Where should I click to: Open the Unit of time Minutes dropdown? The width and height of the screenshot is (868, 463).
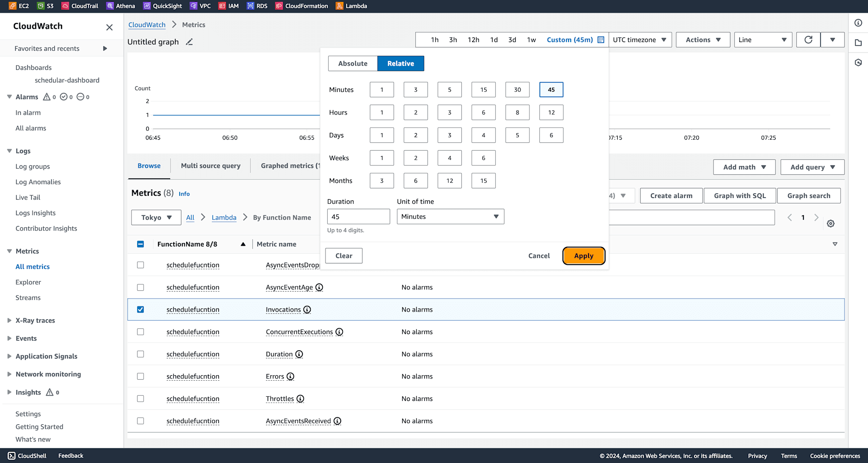point(450,217)
